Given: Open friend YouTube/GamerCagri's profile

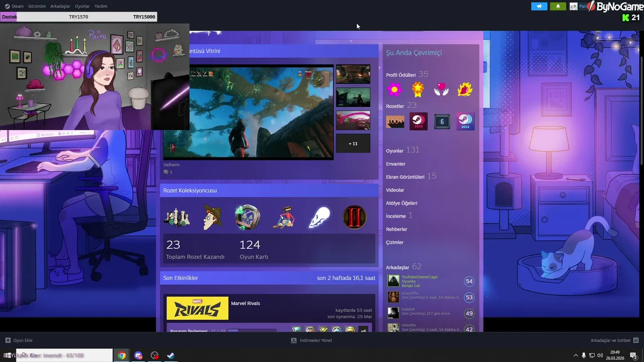Looking at the screenshot, I should click(420, 277).
